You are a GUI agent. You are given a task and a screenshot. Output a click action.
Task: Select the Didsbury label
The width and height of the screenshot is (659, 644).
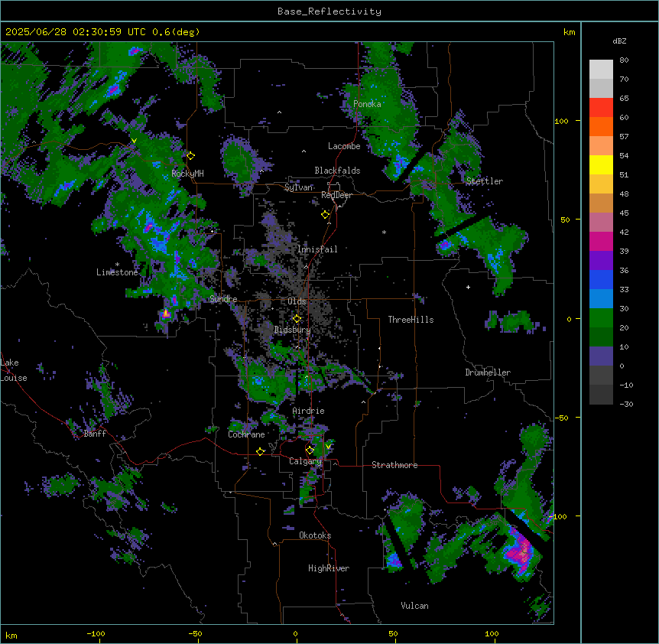pyautogui.click(x=293, y=330)
